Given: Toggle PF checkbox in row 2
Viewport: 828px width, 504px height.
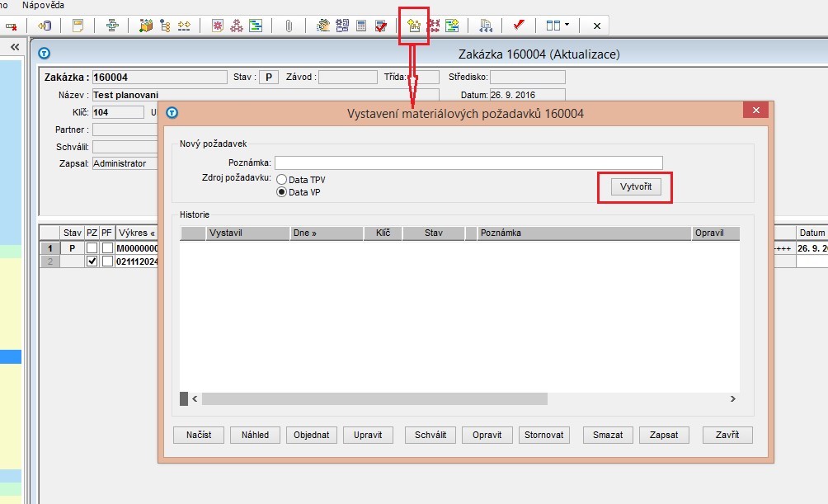Looking at the screenshot, I should 107,261.
